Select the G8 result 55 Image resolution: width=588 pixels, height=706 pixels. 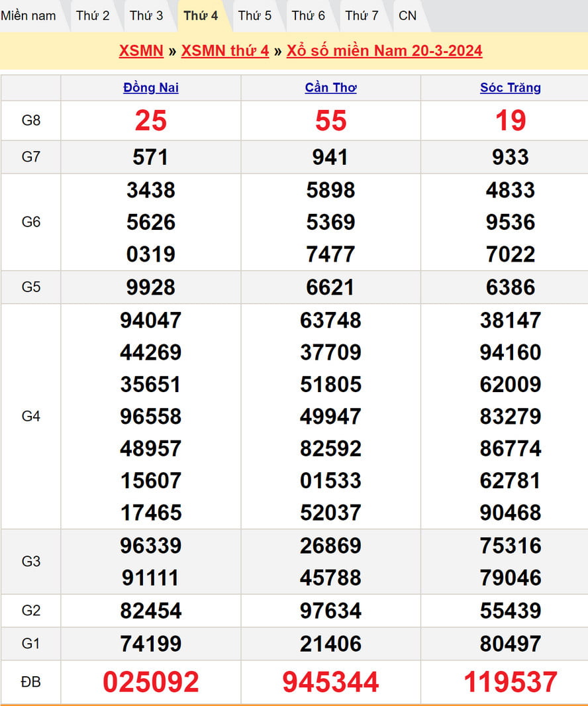pyautogui.click(x=331, y=121)
